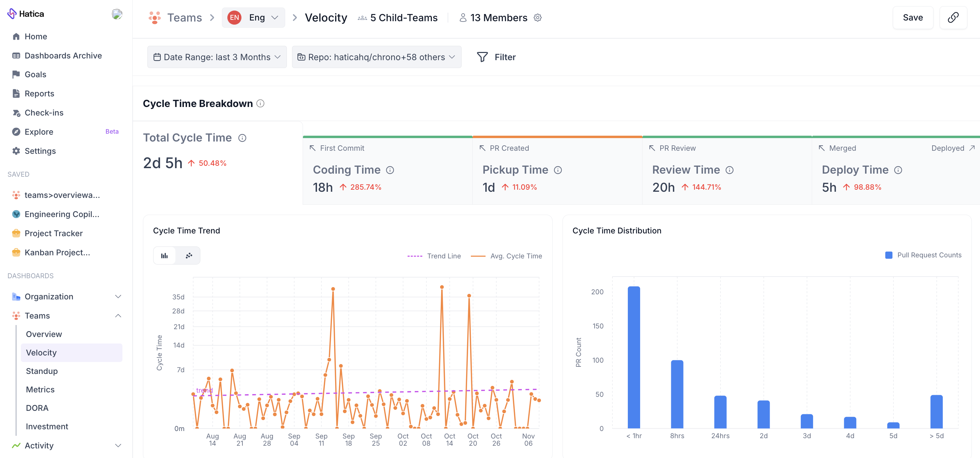Open the Teams Overview page
This screenshot has height=458, width=980.
coord(44,334)
